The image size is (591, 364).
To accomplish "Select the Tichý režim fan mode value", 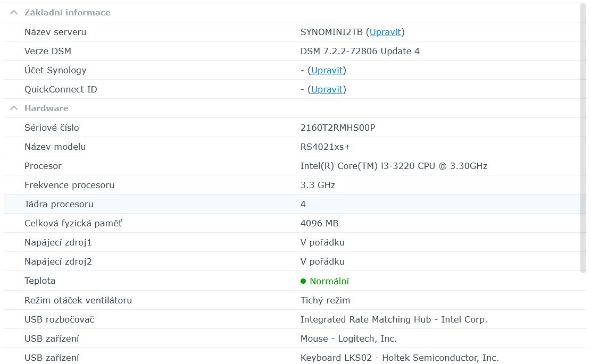I will [x=325, y=300].
